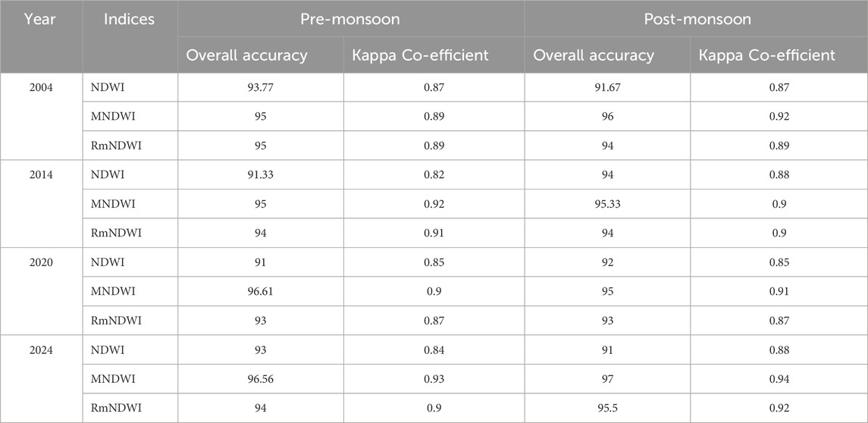Click the Year column header
Image resolution: width=868 pixels, height=423 pixels.
(x=40, y=20)
